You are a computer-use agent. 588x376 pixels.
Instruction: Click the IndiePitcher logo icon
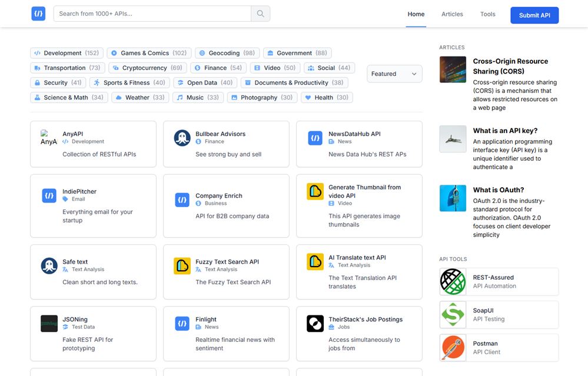tap(49, 196)
